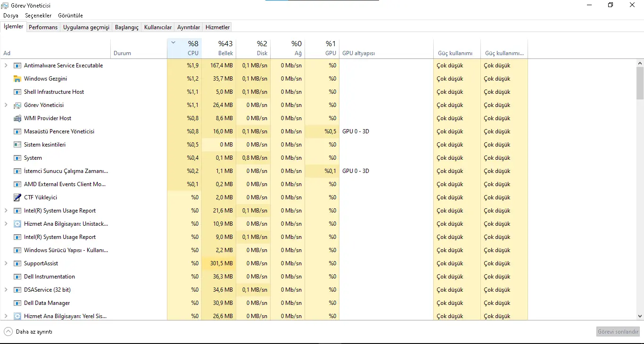The width and height of the screenshot is (644, 344).
Task: Click the scrollbar down arrow of the process list
Action: click(x=640, y=316)
